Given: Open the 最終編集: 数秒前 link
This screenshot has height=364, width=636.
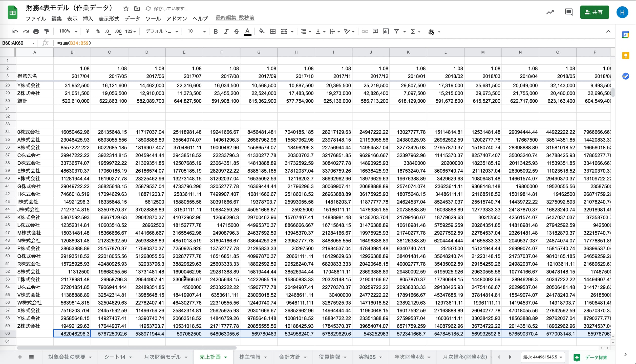Looking at the screenshot, I should click(235, 18).
